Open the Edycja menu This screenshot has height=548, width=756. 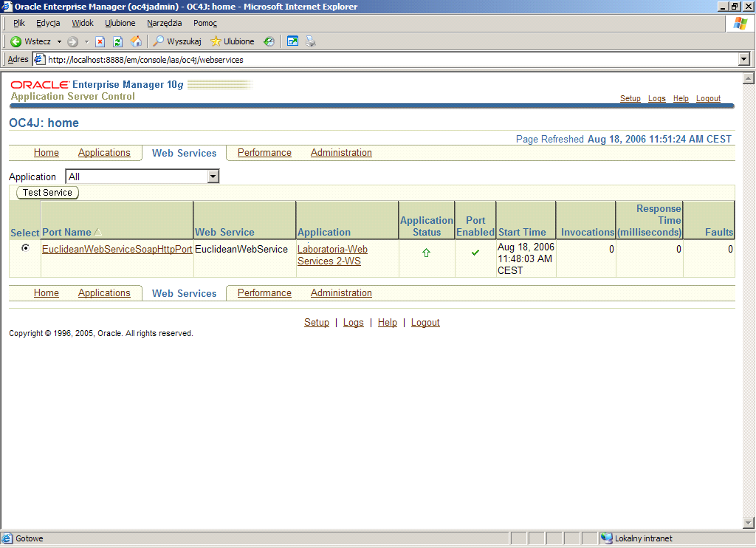(48, 23)
